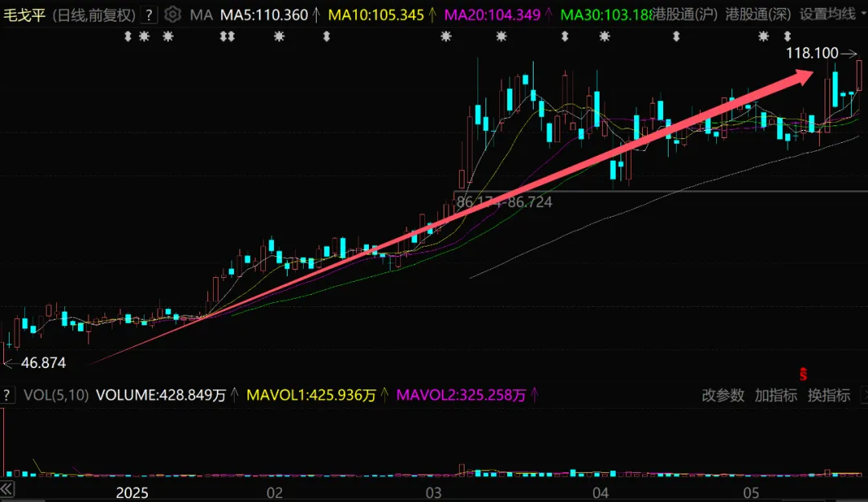
Task: Click 改参数 to edit indicator parameters
Action: pyautogui.click(x=723, y=395)
